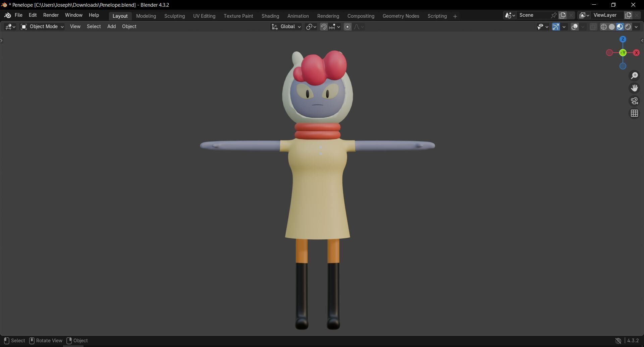Open the viewport View menu

75,27
